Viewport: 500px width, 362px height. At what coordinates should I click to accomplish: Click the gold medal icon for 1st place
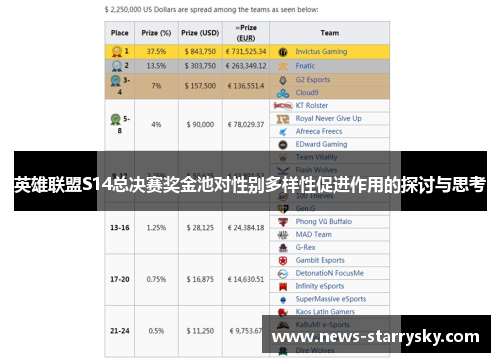117,52
